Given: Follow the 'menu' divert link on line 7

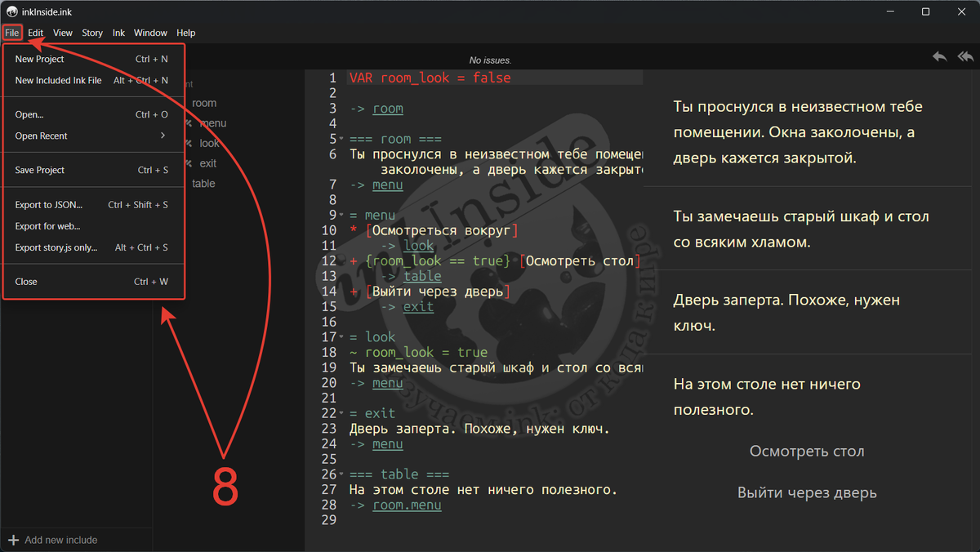Looking at the screenshot, I should click(x=388, y=185).
